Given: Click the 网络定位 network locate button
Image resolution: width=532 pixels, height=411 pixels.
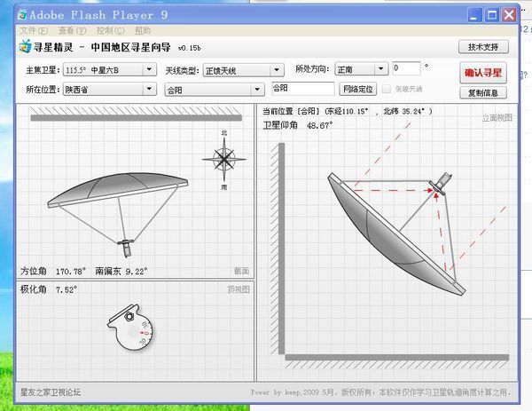Looking at the screenshot, I should (359, 90).
